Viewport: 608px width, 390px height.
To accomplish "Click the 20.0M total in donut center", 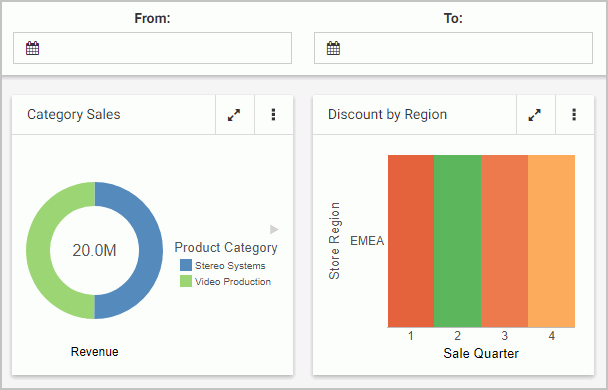I will pos(94,250).
